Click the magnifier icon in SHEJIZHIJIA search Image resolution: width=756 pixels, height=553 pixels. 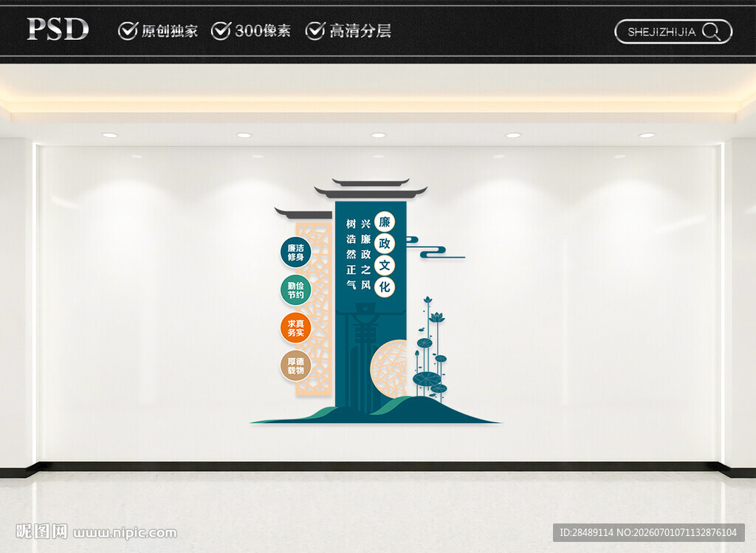(711, 32)
